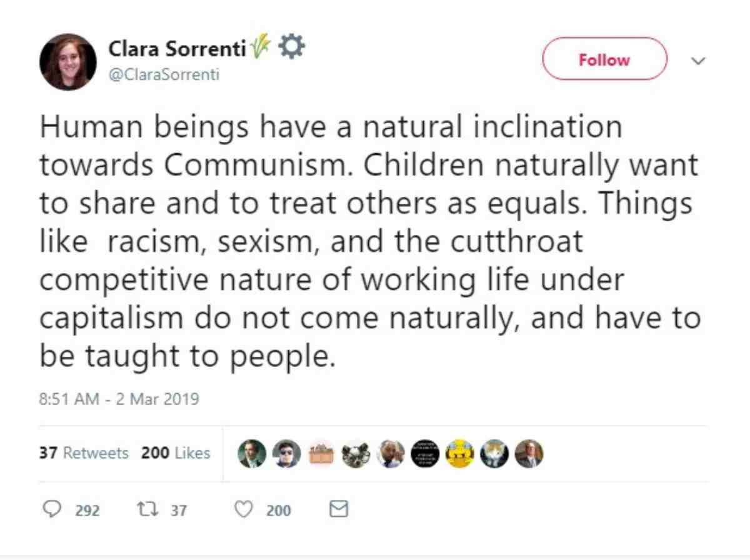View the 37 Retweets list

point(84,453)
